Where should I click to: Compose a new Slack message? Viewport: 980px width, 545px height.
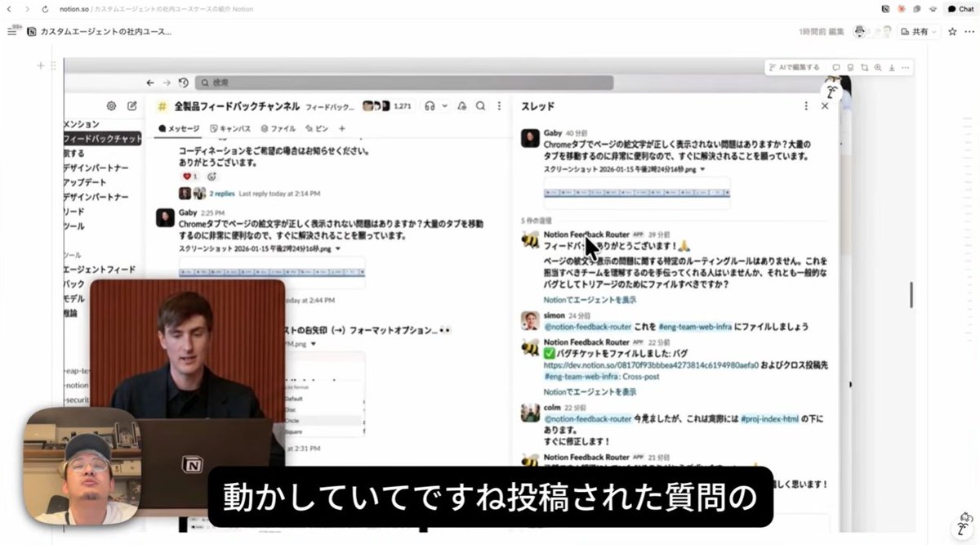click(x=132, y=106)
